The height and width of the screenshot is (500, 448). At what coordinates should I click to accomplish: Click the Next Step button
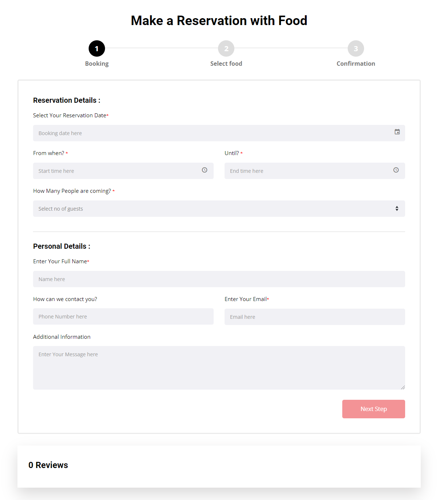tap(374, 409)
